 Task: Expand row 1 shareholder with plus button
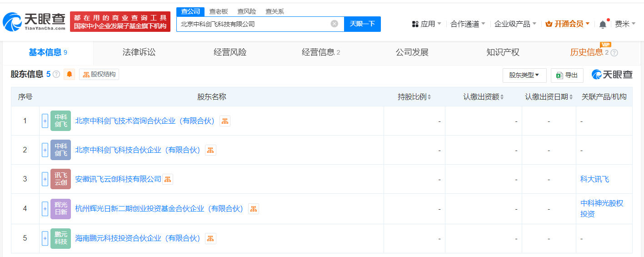coord(45,121)
